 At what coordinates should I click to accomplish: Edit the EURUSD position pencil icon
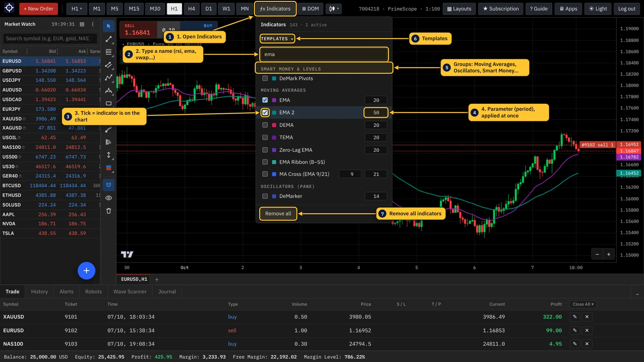click(575, 330)
